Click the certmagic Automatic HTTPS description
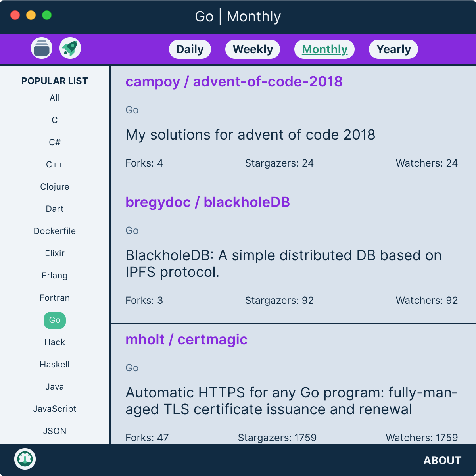 [x=292, y=401]
